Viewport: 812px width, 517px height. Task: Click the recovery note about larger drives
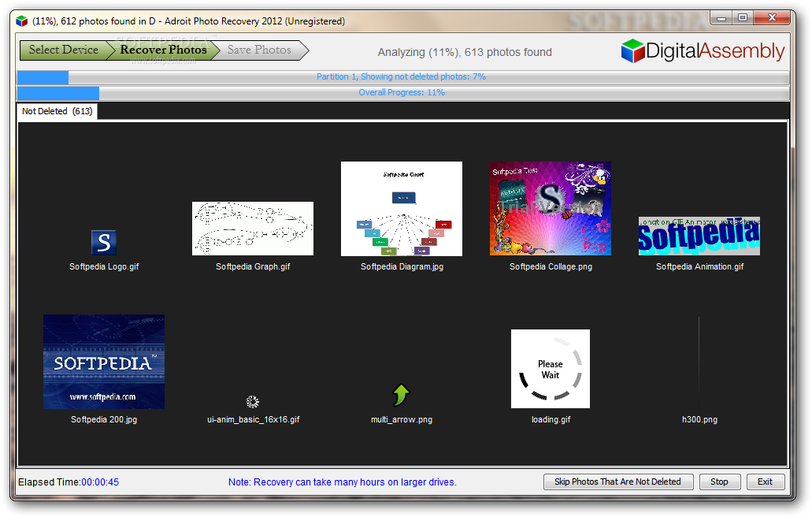point(343,482)
